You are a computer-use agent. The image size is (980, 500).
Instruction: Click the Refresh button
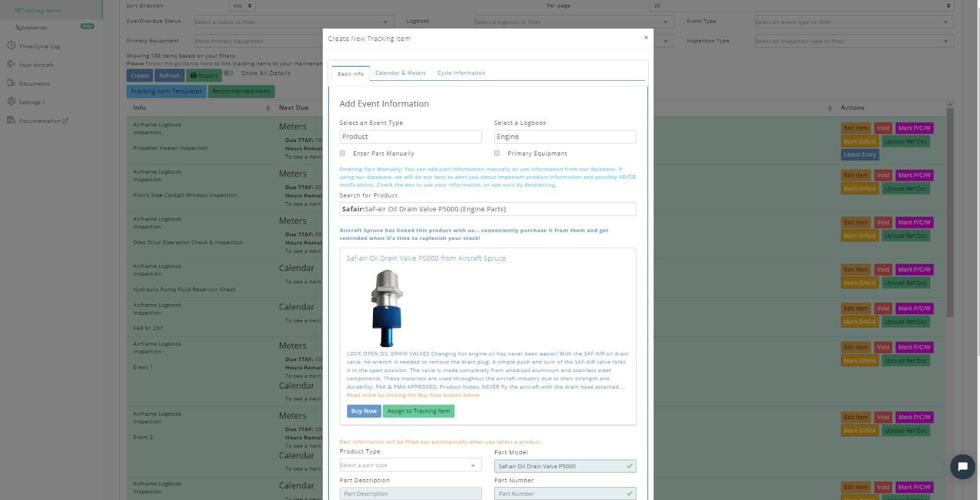(170, 76)
